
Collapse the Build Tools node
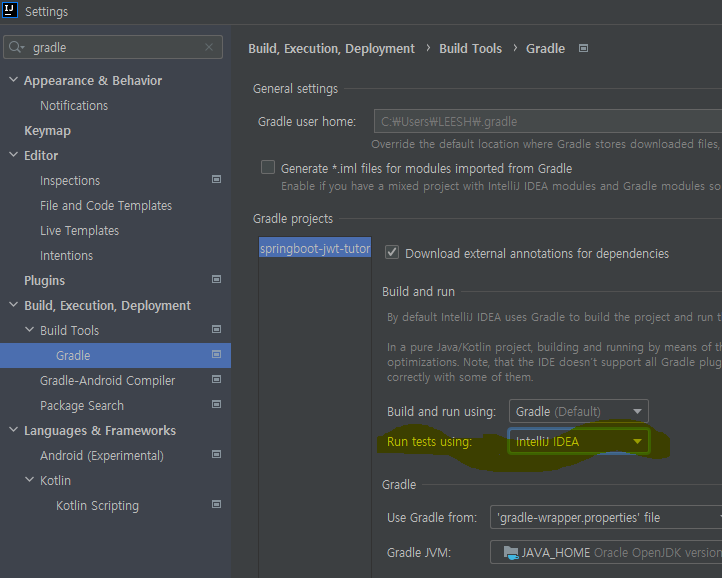pos(29,330)
